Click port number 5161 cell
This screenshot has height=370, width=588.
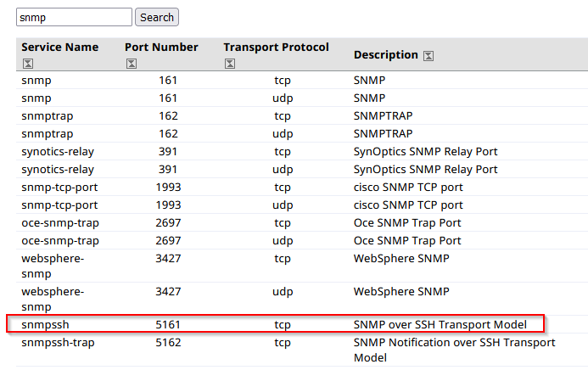(168, 325)
